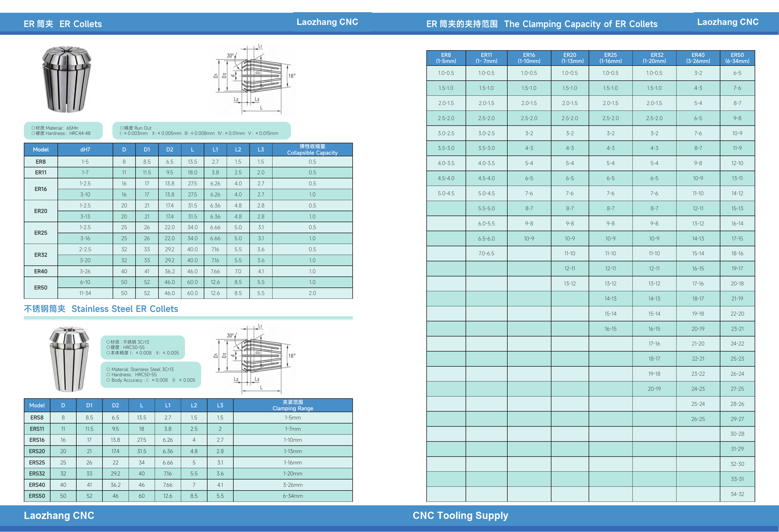Click the Material 65Mn info box
This screenshot has height=532, width=779.
point(63,131)
